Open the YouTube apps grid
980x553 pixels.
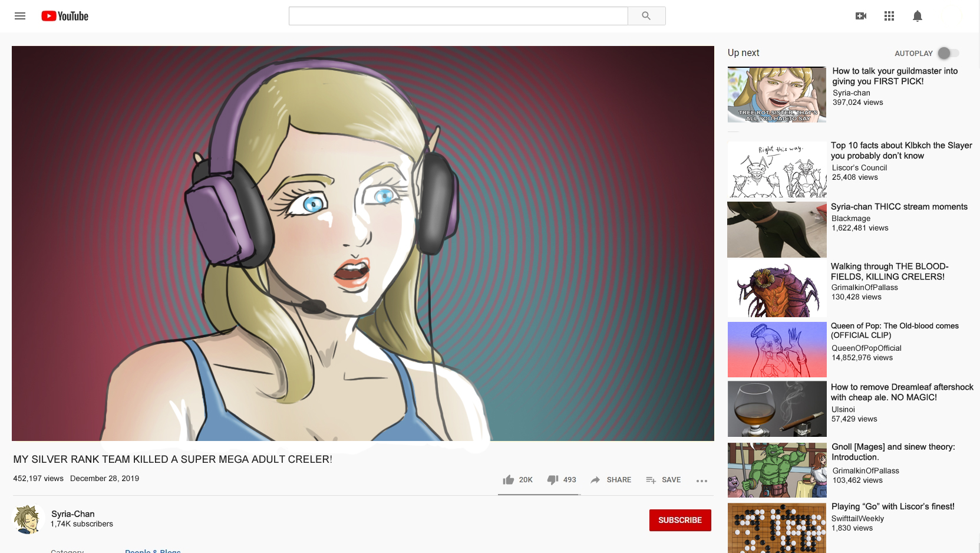[x=889, y=16]
